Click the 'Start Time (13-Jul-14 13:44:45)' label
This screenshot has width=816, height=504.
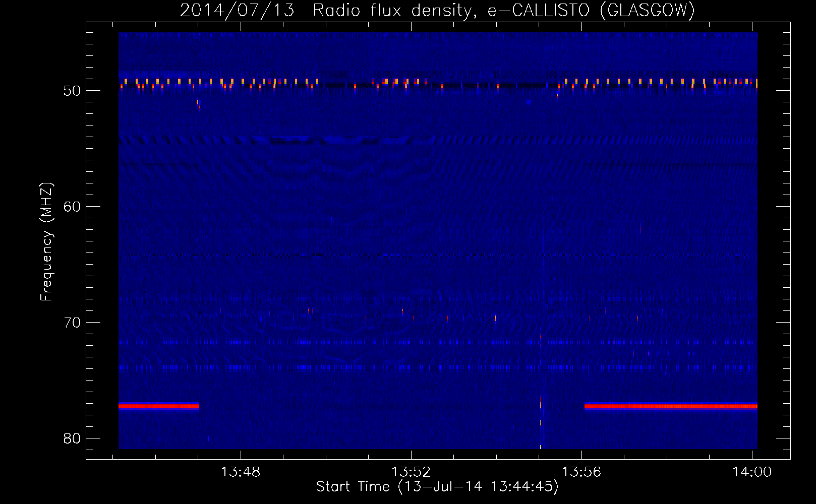437,487
